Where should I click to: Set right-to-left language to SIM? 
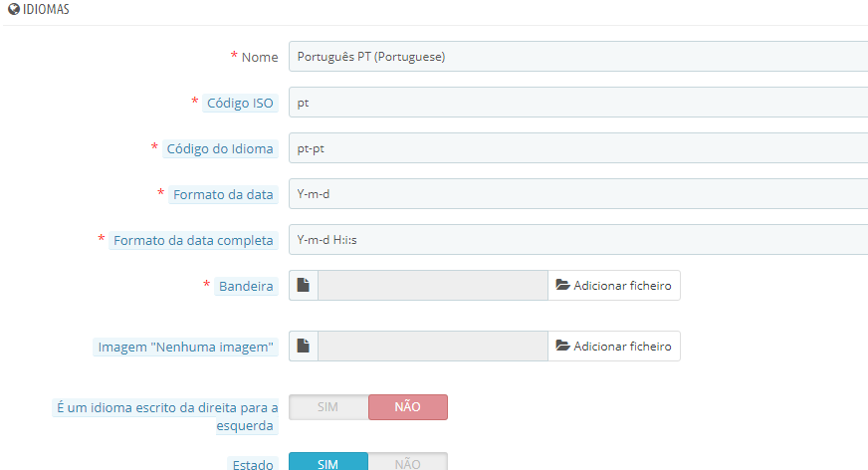328,407
